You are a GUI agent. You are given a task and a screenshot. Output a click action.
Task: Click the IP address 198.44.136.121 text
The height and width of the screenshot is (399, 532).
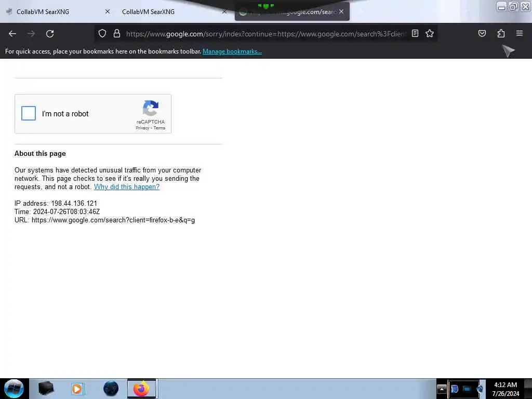click(56, 204)
